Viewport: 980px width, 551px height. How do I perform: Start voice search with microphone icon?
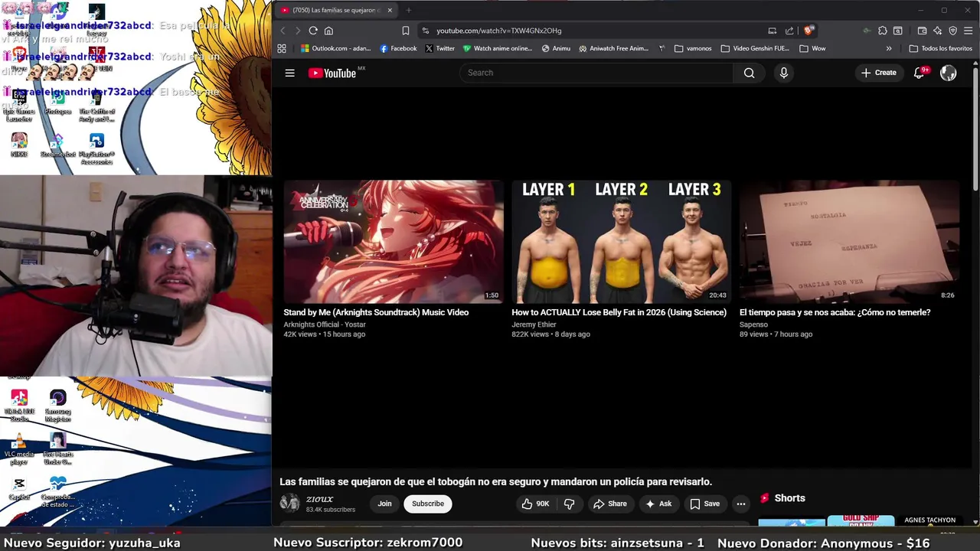coord(783,73)
